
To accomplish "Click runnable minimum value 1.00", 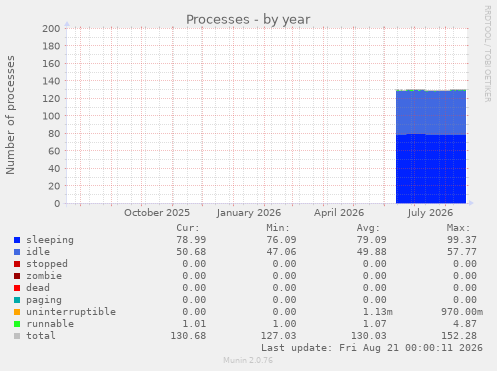I will pyautogui.click(x=284, y=324).
